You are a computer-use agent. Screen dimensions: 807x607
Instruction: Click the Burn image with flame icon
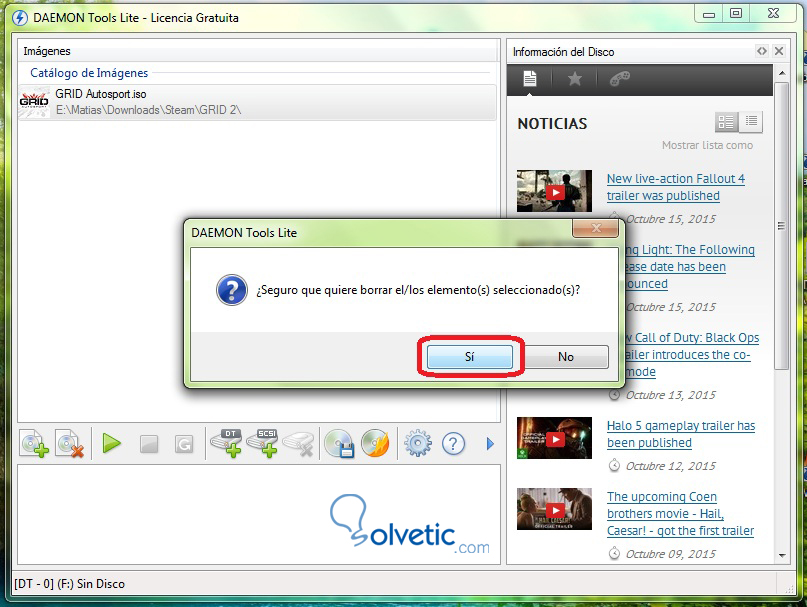coord(376,443)
